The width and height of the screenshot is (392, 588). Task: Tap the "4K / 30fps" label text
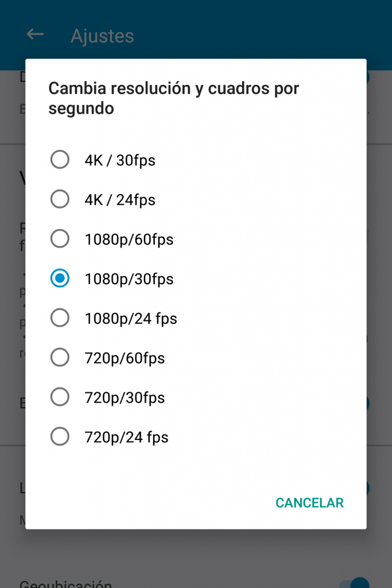(x=120, y=160)
